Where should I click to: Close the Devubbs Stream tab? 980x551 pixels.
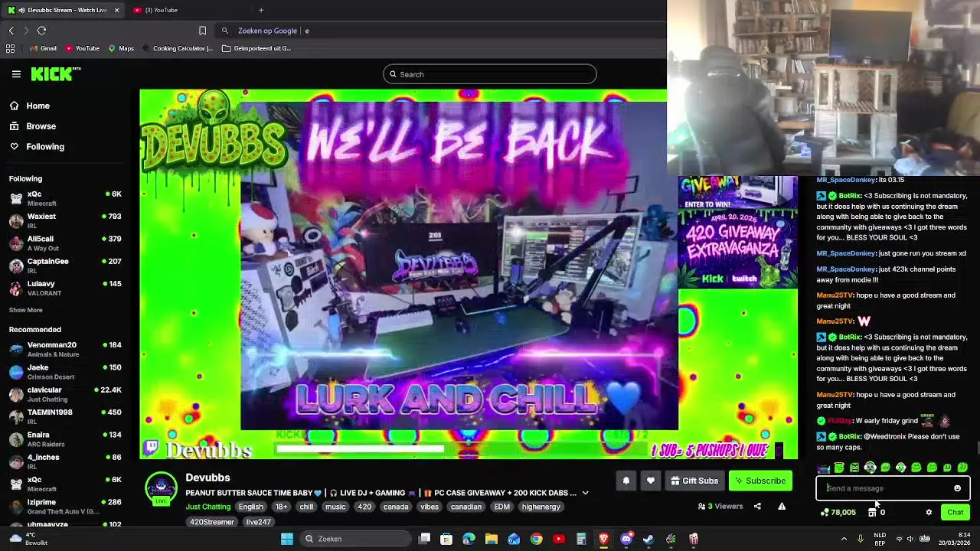coord(116,10)
